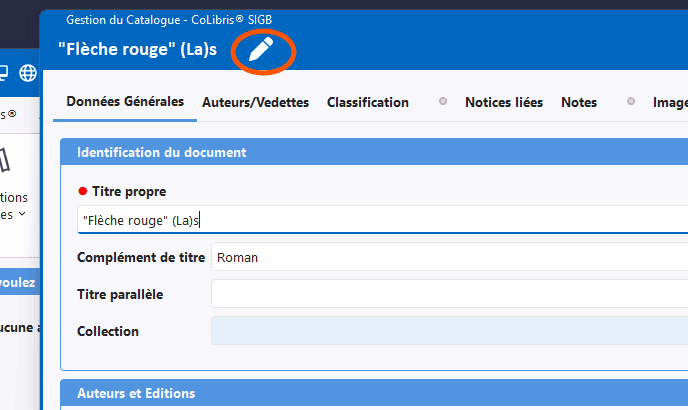Switch to the Auteurs/Vedettes tab
The image size is (688, 410).
(x=255, y=102)
